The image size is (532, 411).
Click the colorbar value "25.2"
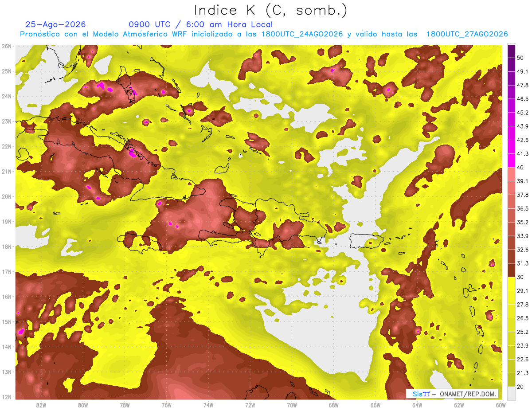click(x=522, y=332)
